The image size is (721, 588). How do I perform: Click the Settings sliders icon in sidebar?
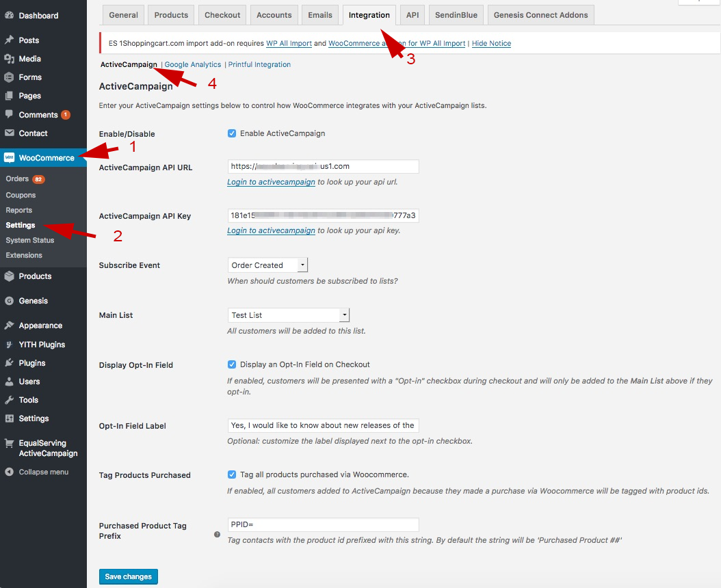tap(9, 418)
